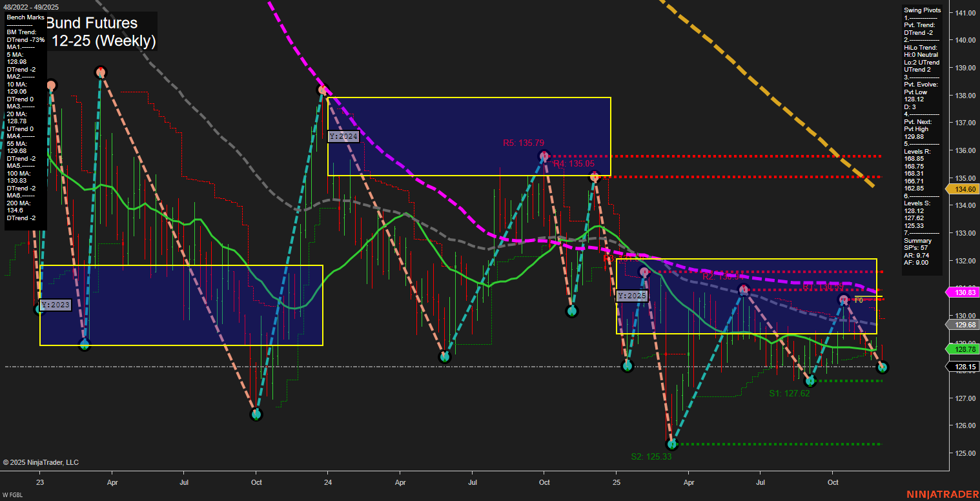Click the 'D: 3' value in Swing Pivots

pos(910,107)
